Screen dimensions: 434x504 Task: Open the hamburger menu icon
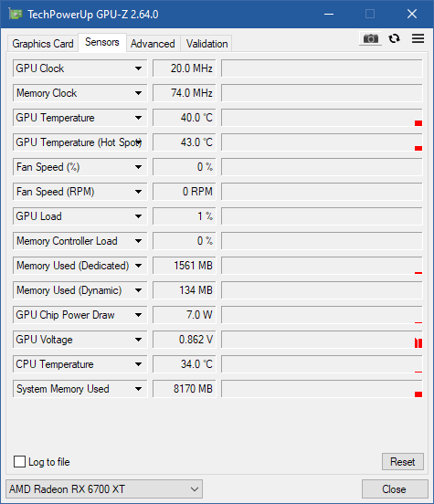point(418,38)
